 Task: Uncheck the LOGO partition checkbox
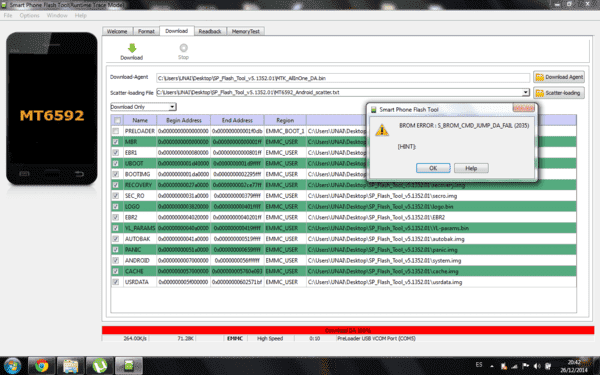pos(116,206)
